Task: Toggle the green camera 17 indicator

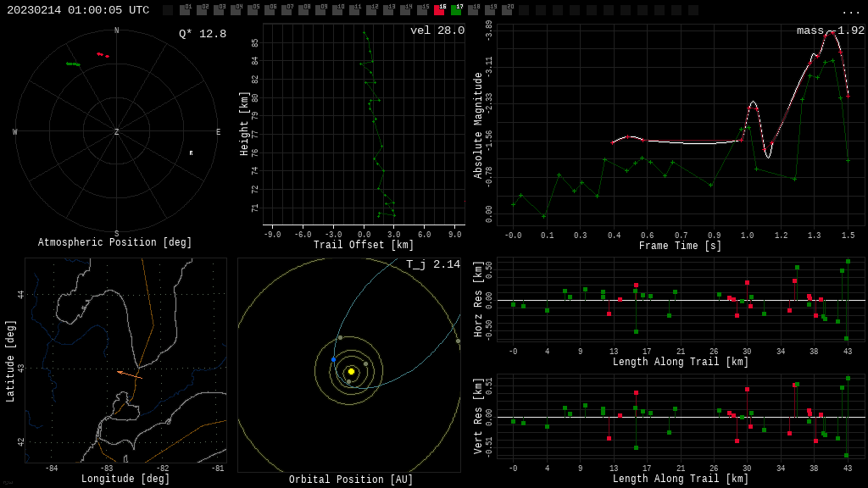Action: pyautogui.click(x=456, y=10)
